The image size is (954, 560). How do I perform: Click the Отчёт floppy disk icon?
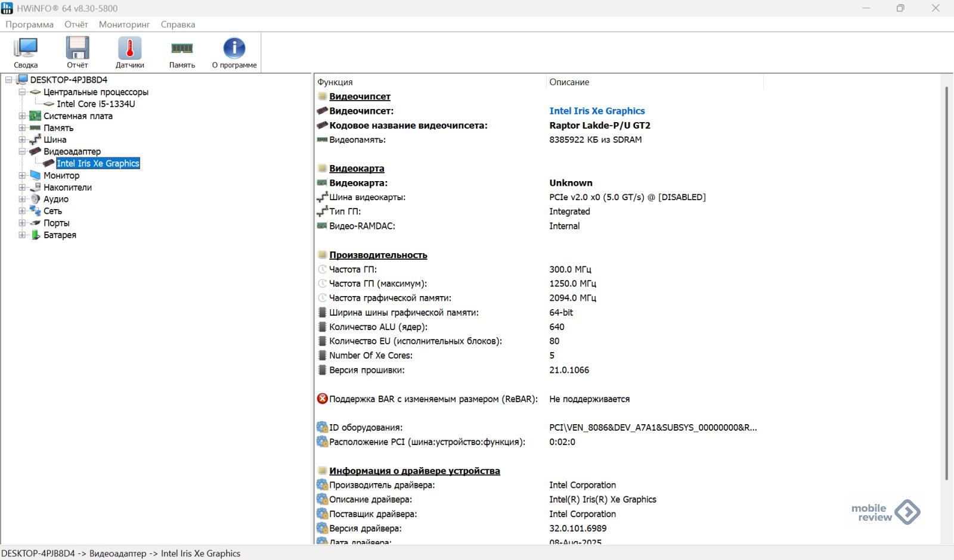(x=78, y=49)
